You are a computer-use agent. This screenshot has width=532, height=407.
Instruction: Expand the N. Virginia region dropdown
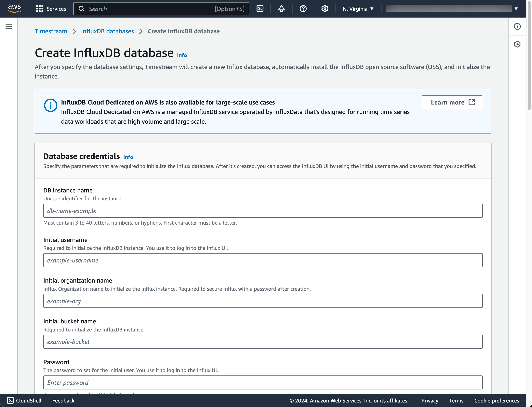tap(358, 9)
